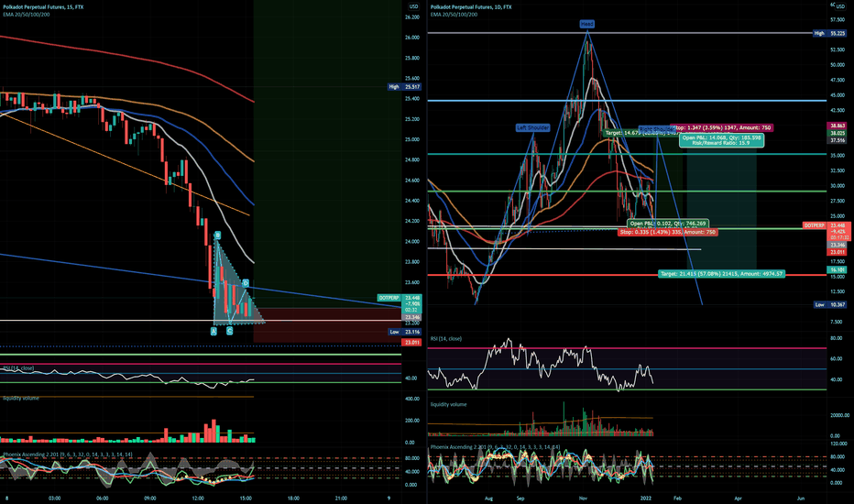Click the 12:00 time axis label
854x504 pixels.
tap(198, 498)
